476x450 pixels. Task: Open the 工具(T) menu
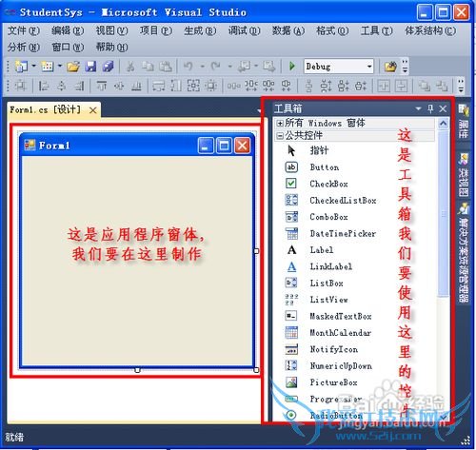pyautogui.click(x=377, y=30)
